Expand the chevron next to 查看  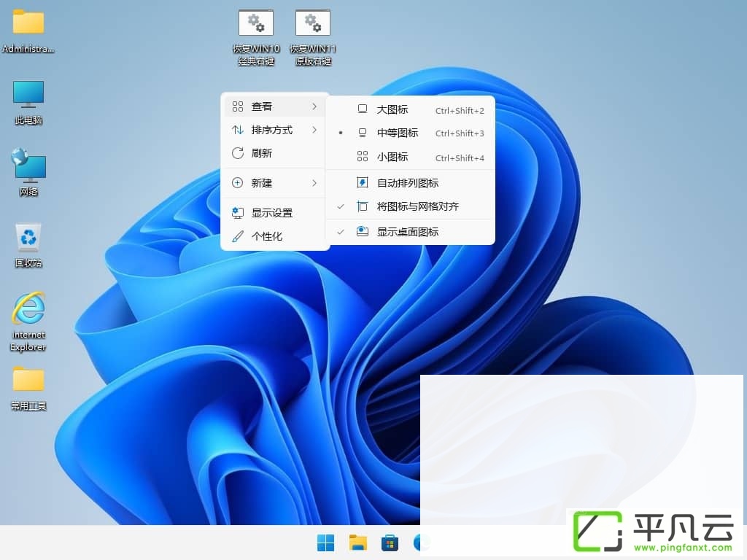314,106
